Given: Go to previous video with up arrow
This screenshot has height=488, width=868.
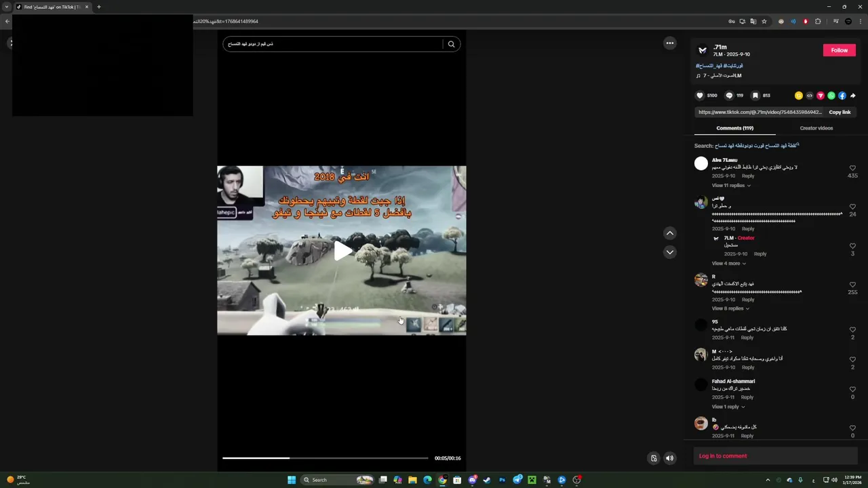Looking at the screenshot, I should pos(670,233).
